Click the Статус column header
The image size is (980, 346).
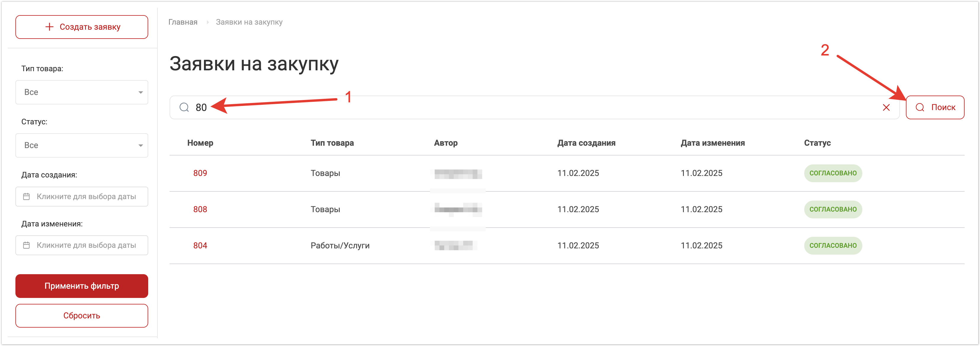click(x=817, y=143)
